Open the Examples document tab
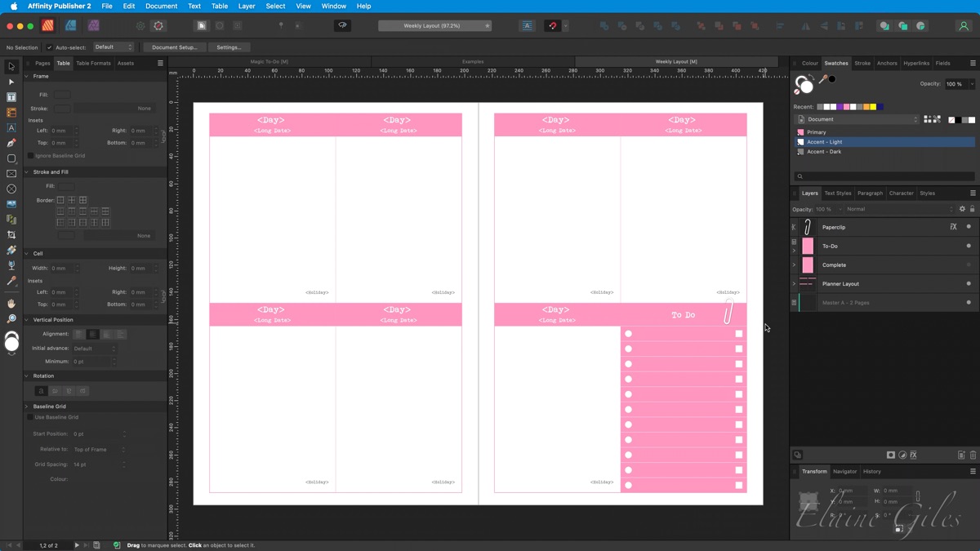The image size is (980, 551). click(x=473, y=61)
